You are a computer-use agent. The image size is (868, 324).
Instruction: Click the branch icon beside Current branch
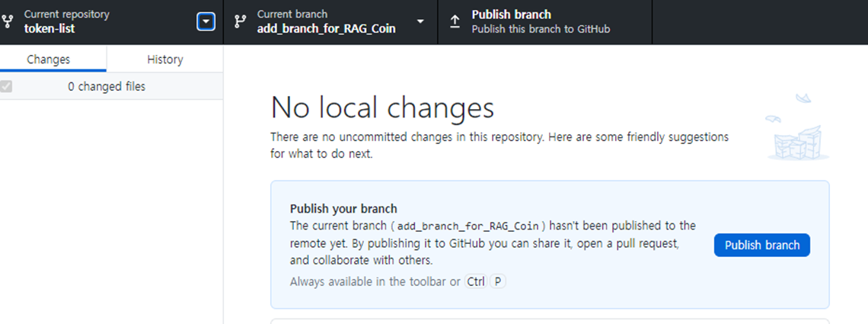point(241,21)
